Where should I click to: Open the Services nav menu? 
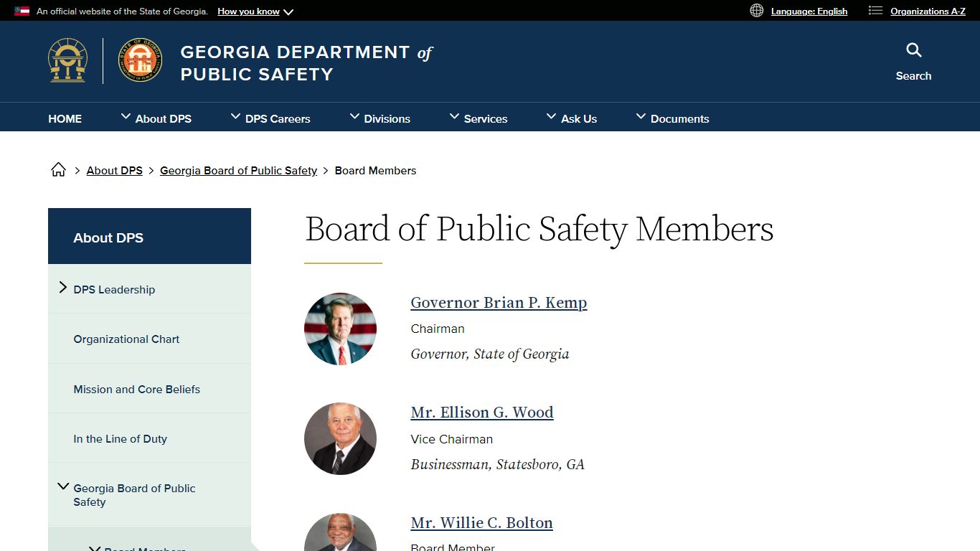(479, 118)
